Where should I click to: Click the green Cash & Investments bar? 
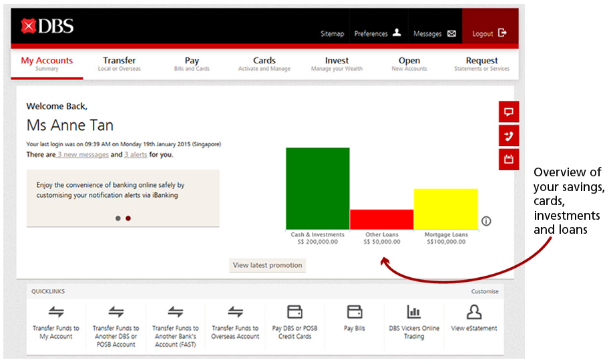(x=318, y=188)
